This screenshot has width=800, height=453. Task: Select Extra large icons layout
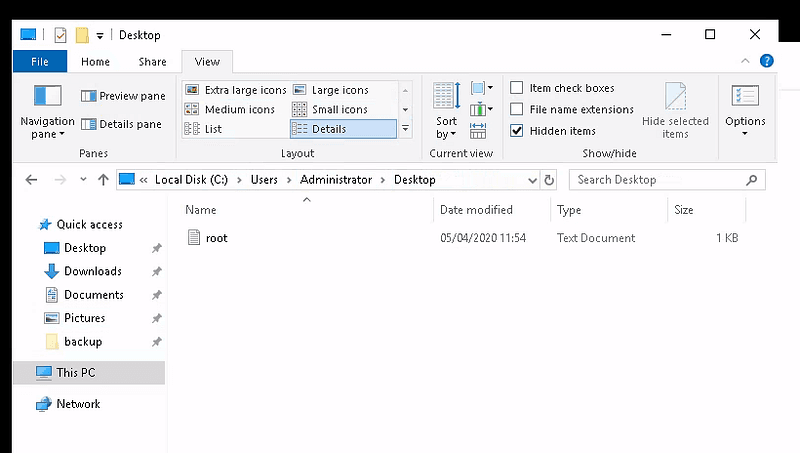(236, 90)
